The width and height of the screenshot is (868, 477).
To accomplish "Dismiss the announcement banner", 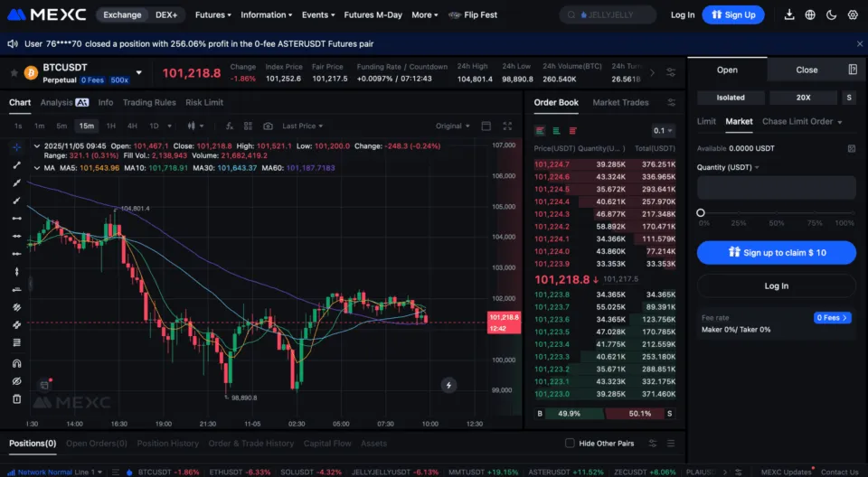I will pos(860,43).
